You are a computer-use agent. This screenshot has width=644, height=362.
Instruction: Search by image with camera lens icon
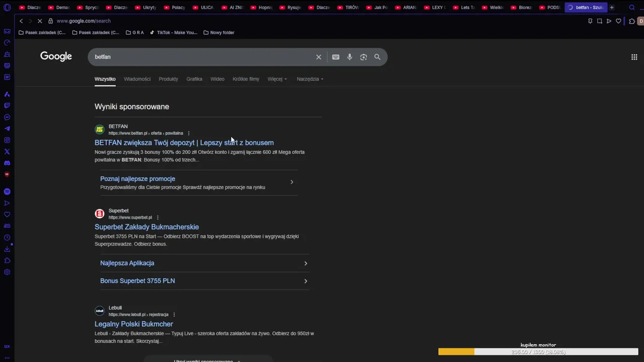point(363,57)
